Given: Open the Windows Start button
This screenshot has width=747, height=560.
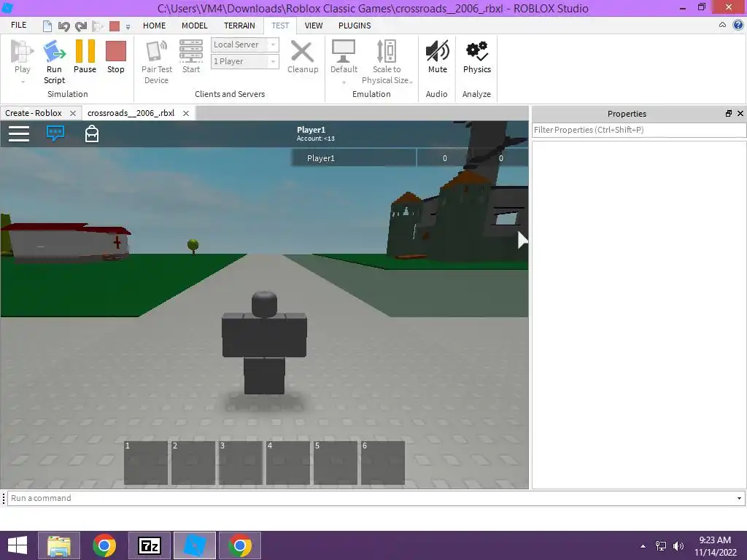Looking at the screenshot, I should click(x=18, y=545).
